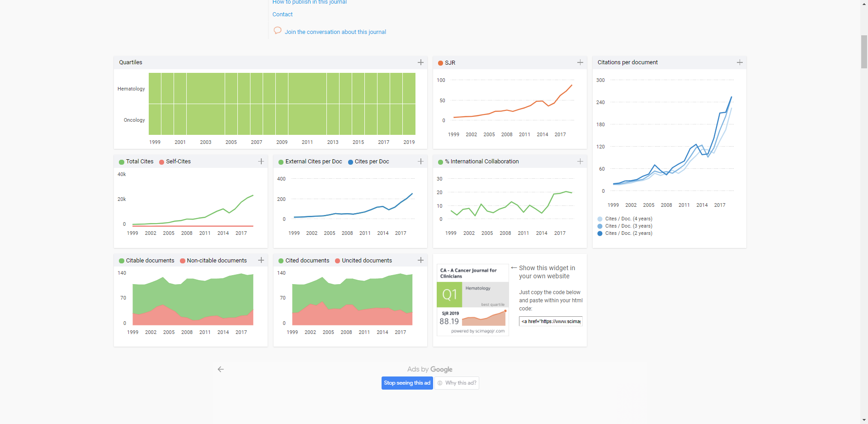This screenshot has width=868, height=424.
Task: Click the Contact link
Action: [x=283, y=14]
